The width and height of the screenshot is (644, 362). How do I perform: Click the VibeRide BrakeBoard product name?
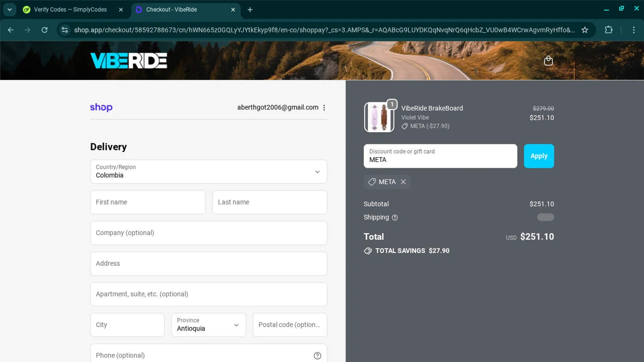(432, 108)
